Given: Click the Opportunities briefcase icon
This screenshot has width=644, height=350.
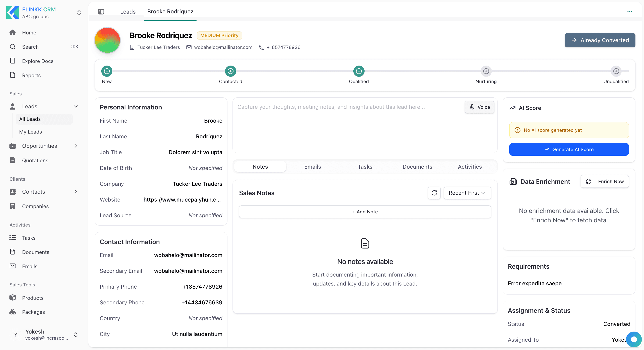Looking at the screenshot, I should pyautogui.click(x=13, y=146).
